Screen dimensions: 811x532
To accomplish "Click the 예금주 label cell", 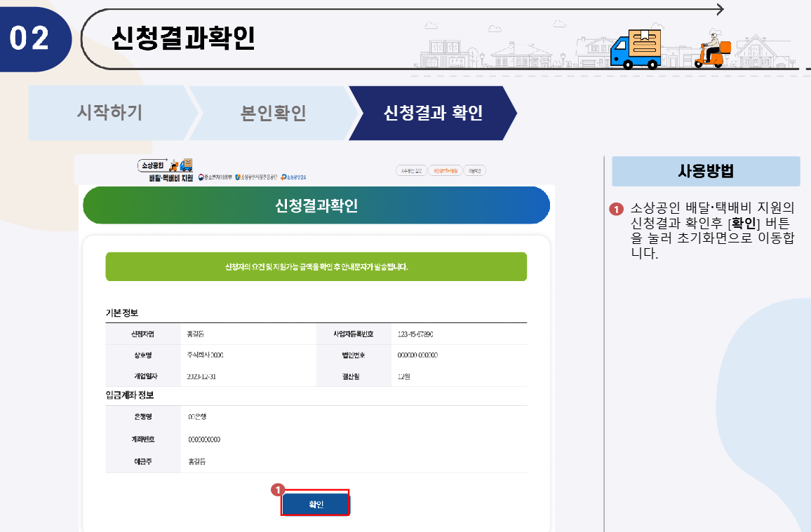I will click(142, 462).
